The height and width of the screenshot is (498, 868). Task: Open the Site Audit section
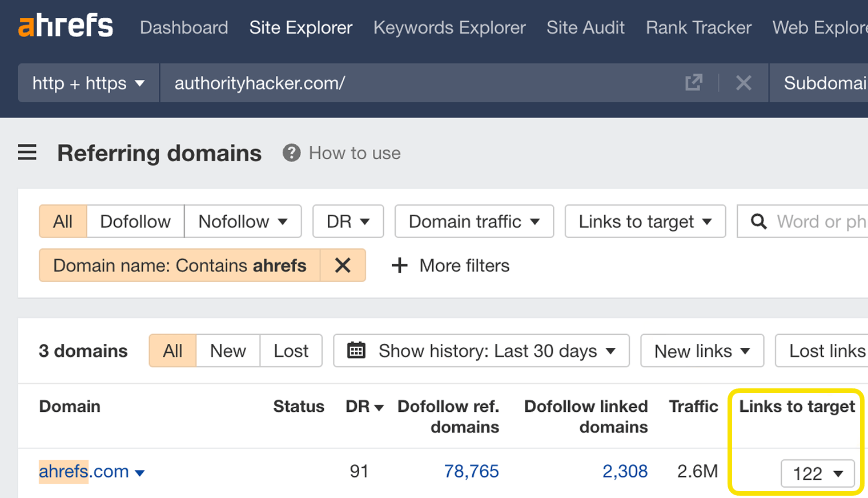(x=585, y=27)
